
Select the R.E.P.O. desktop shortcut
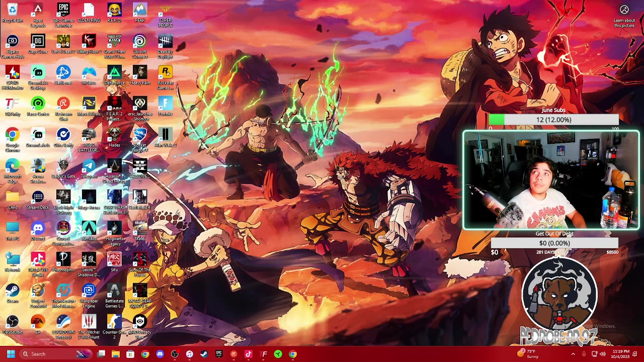point(115,13)
